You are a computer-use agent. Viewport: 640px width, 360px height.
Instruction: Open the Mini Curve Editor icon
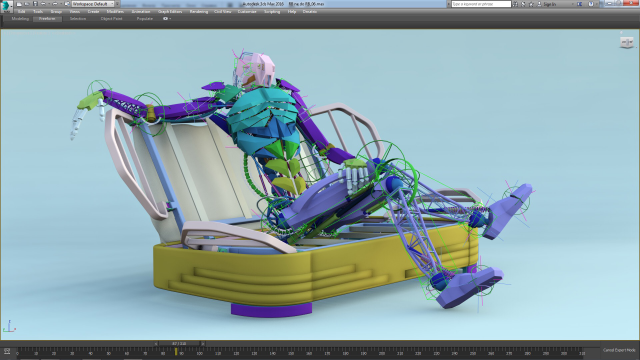7,351
